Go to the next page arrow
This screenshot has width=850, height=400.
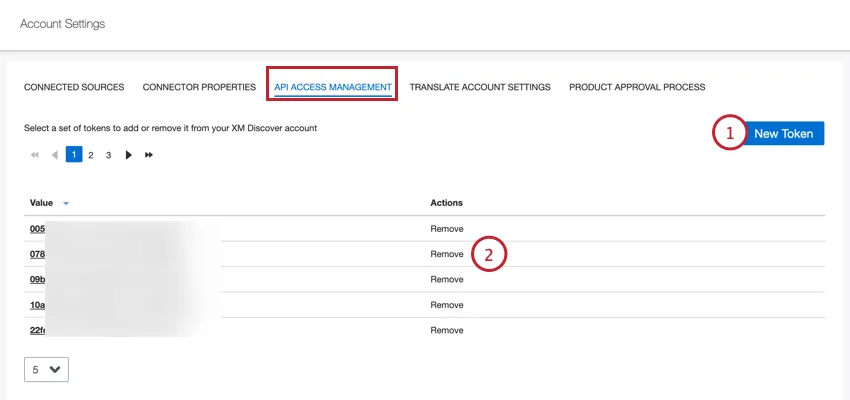(128, 155)
